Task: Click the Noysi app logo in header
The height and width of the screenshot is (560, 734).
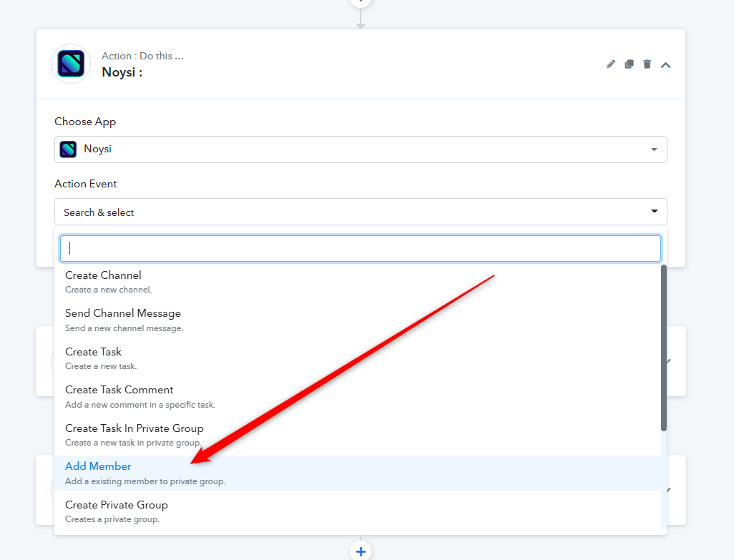Action: click(71, 64)
